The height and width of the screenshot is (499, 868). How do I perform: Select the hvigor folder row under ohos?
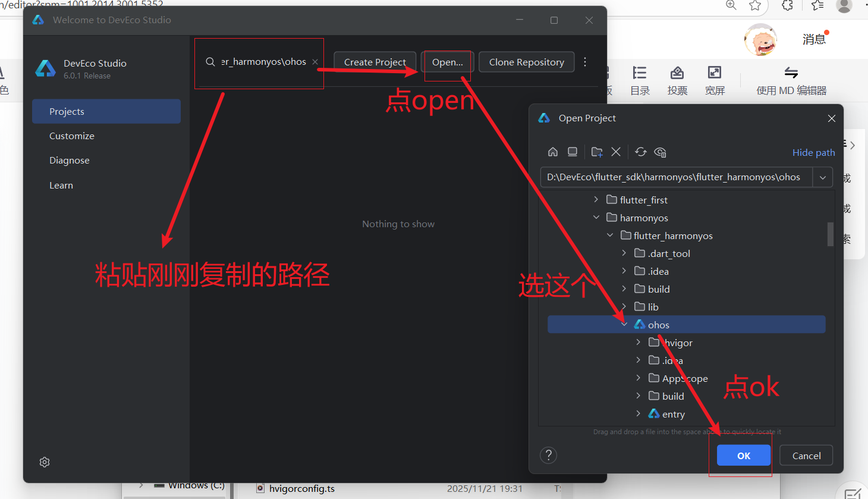687,343
